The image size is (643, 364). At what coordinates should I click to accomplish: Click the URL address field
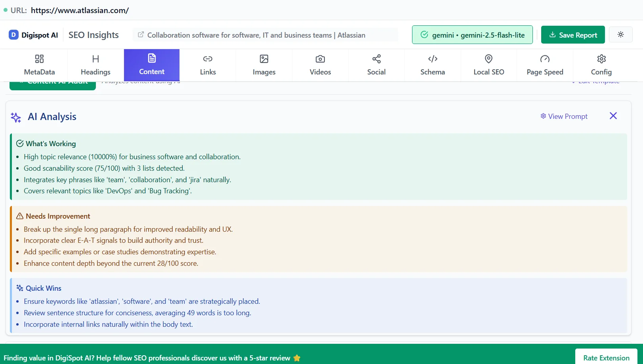coord(79,10)
